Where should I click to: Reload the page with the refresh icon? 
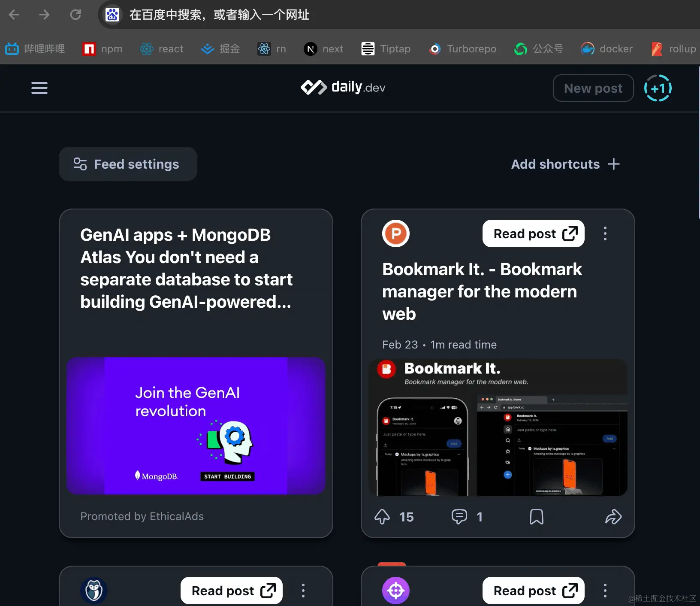click(75, 15)
